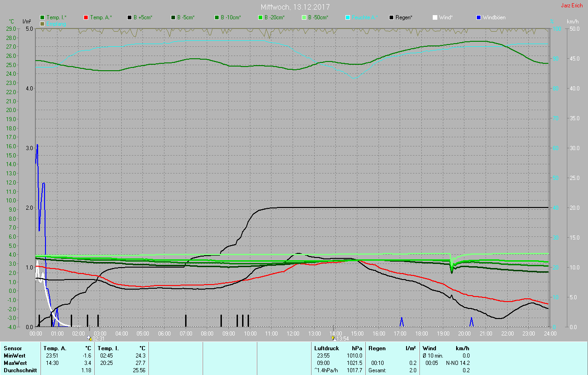Click the B -10cm legend swatch
Viewport: 588px width, 375px height.
coord(217,17)
